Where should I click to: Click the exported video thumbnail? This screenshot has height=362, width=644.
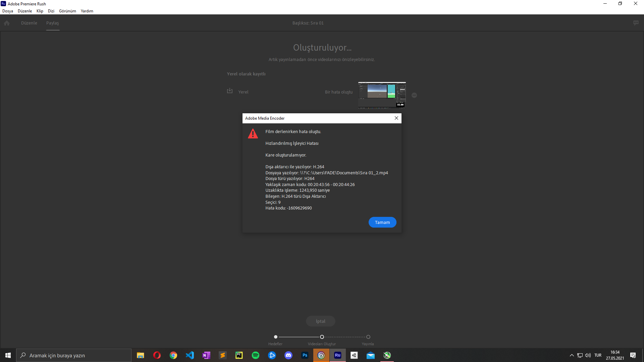382,95
